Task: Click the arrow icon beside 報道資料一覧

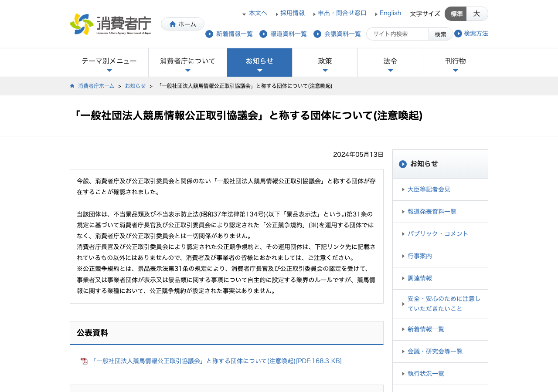Action: pos(263,34)
